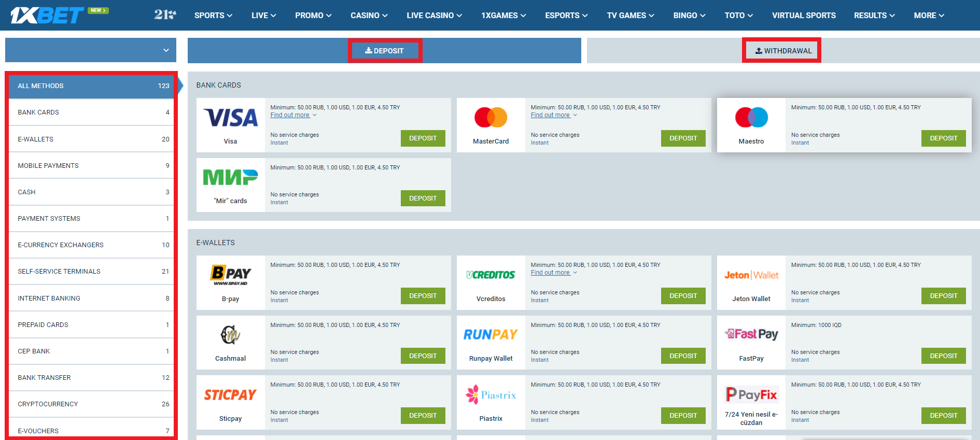Expand the LIVE CASINO menu
Viewport: 980px width, 440px height.
[x=434, y=16]
